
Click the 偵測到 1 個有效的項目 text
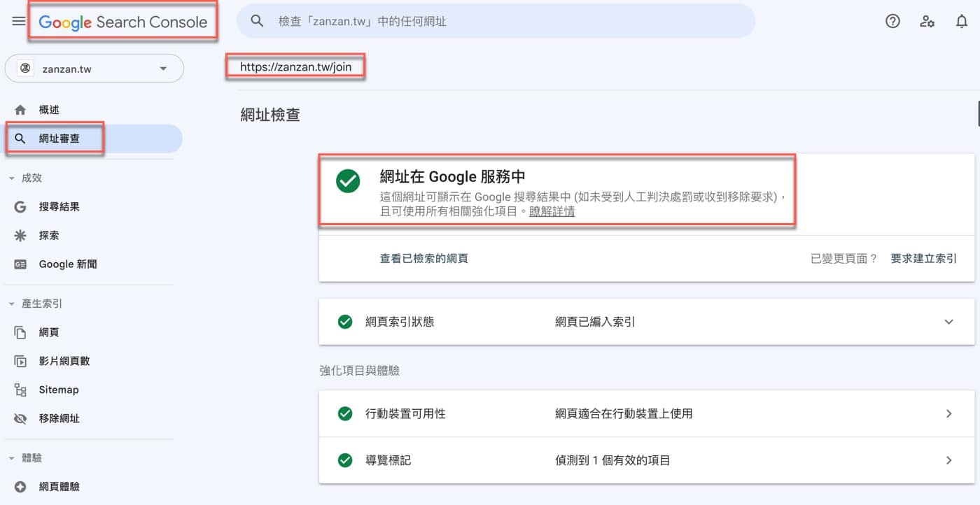(x=612, y=460)
